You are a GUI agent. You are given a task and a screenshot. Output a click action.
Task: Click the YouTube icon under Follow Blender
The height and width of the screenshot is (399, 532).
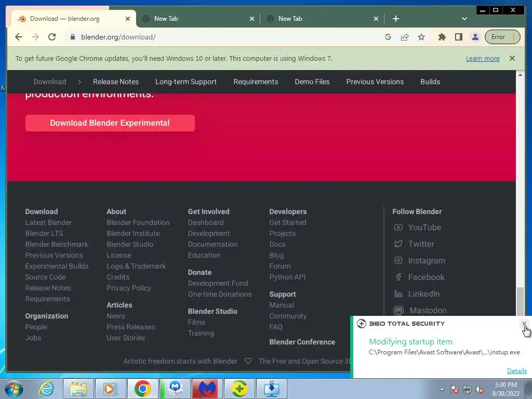tap(398, 228)
